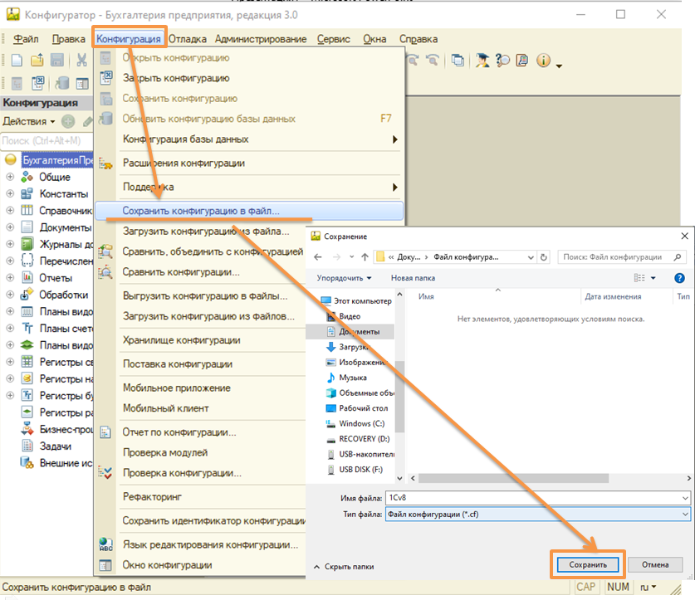Select the Музыка folder in sidebar
The width and height of the screenshot is (700, 600).
tap(352, 378)
